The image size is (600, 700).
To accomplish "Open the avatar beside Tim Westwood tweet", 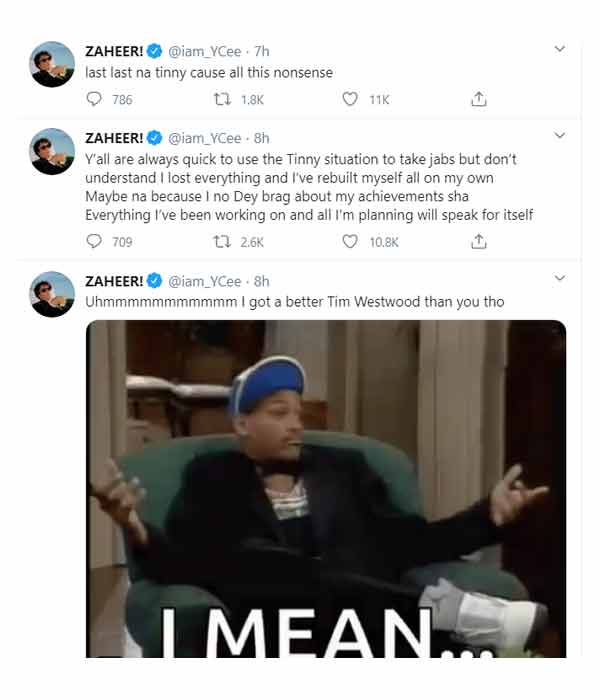I will 52,294.
